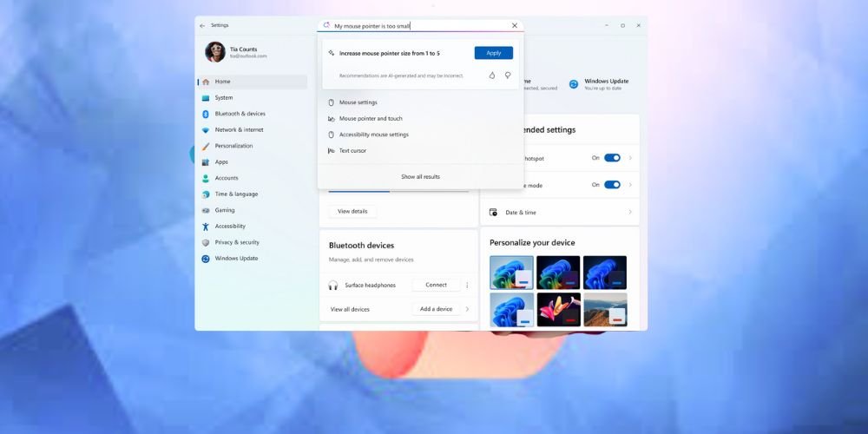The width and height of the screenshot is (868, 434).
Task: Click the Home house icon
Action: coord(206,82)
